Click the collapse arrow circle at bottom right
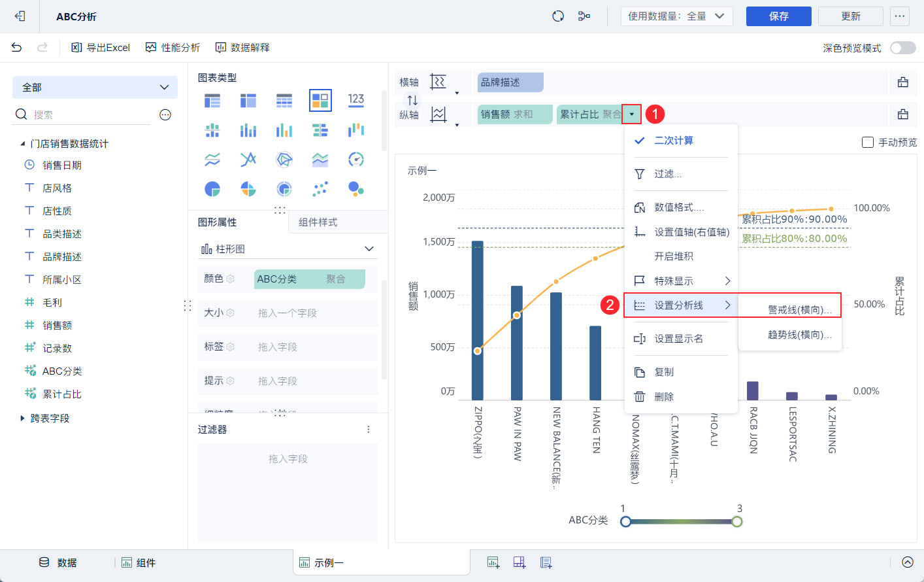This screenshot has width=924, height=582. [x=908, y=562]
